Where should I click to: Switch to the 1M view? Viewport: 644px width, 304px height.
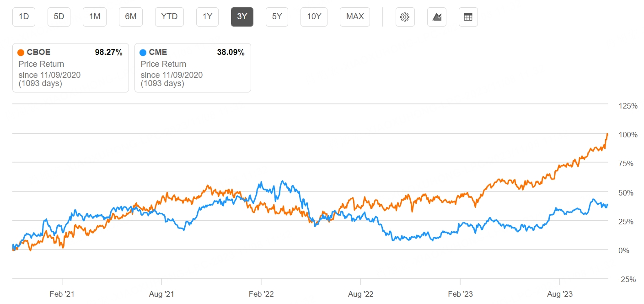pos(94,16)
